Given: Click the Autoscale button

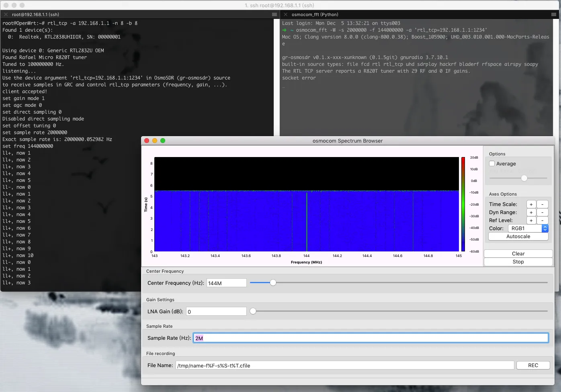Looking at the screenshot, I should click(518, 237).
